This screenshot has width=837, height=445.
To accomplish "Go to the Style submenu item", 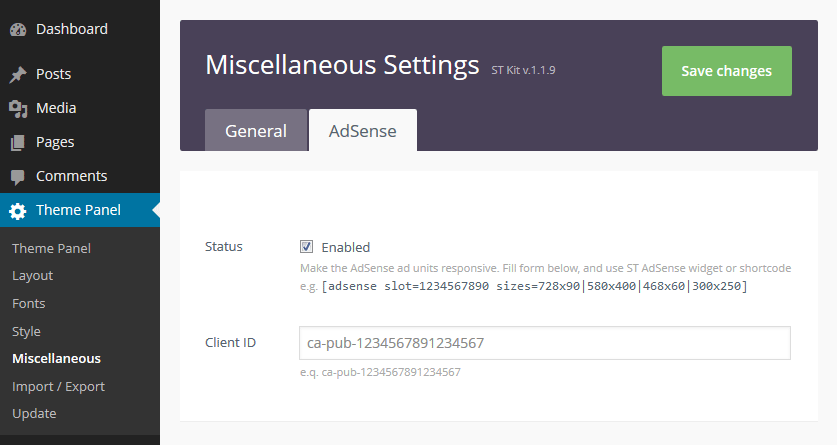I will (x=26, y=331).
